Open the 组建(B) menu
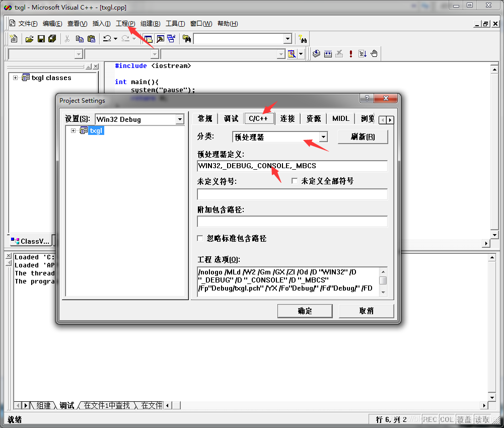The width and height of the screenshot is (504, 428). click(x=151, y=24)
